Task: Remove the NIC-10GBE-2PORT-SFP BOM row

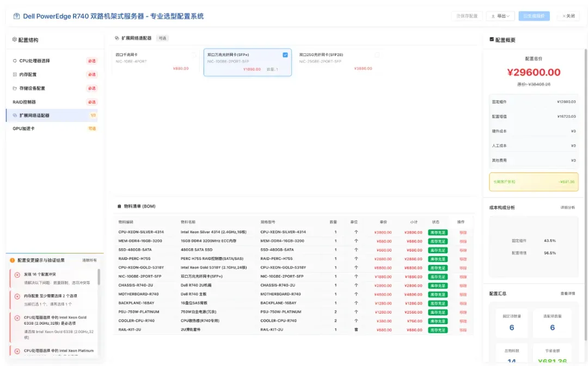Action: [x=463, y=277]
